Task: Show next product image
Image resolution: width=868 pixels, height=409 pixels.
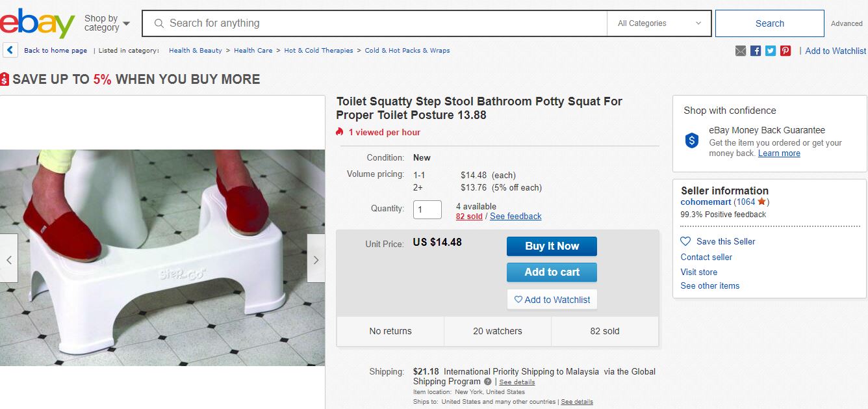Action: coord(316,259)
